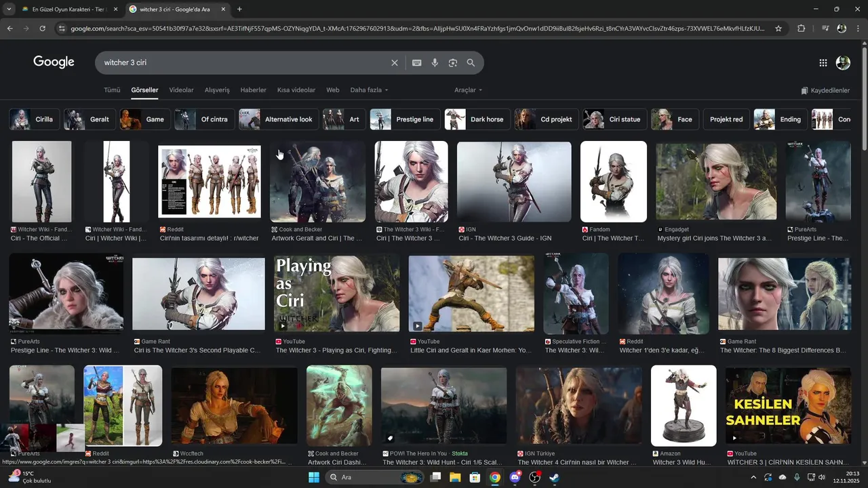Open the on-screen keyboard input tool
Image resolution: width=868 pixels, height=488 pixels.
pyautogui.click(x=416, y=62)
